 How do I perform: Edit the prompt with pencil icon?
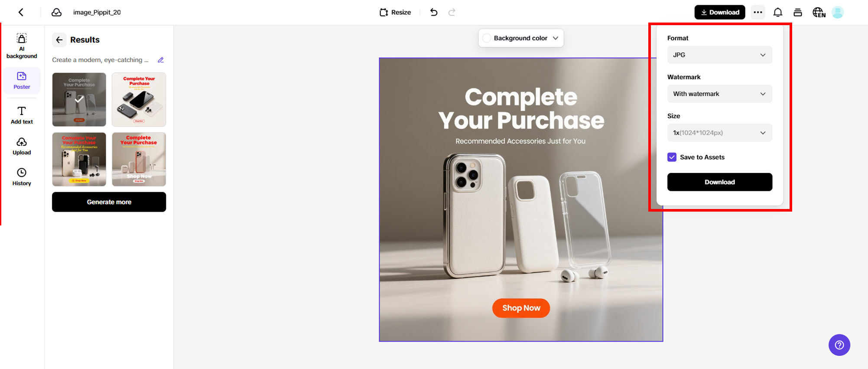coord(161,60)
